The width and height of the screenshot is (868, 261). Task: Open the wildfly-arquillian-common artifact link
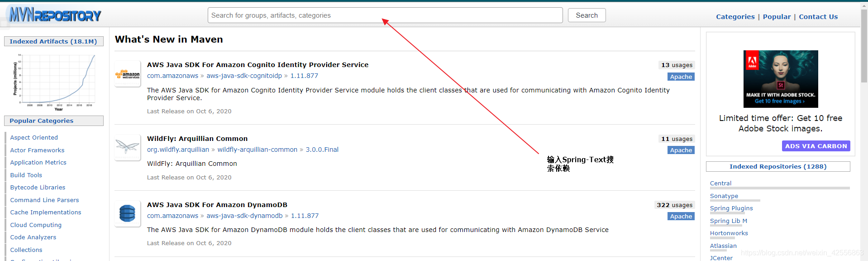(x=257, y=150)
